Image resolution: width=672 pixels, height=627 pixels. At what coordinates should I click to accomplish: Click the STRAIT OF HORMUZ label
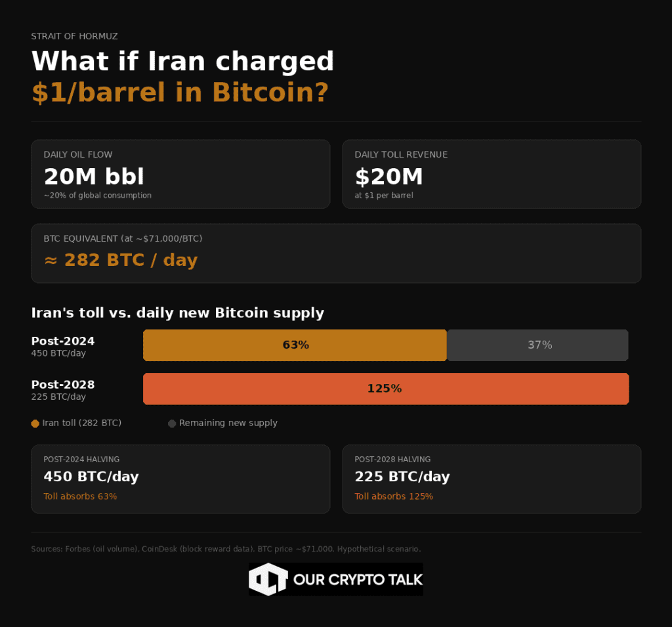(x=74, y=37)
